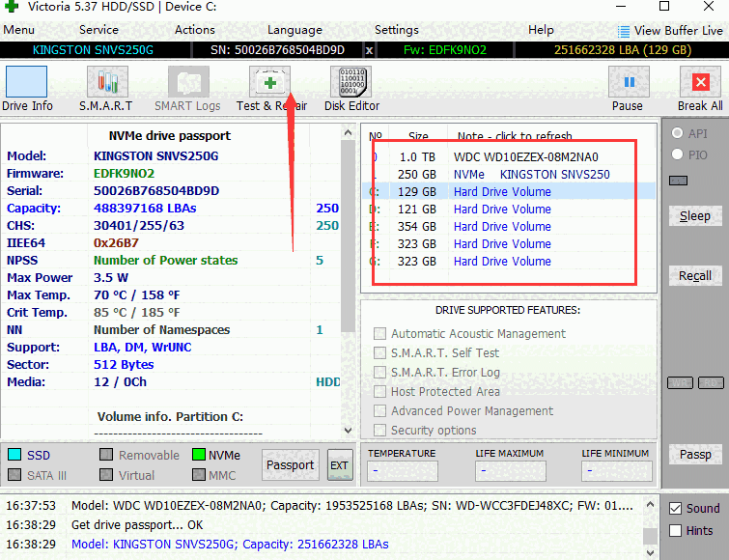
Task: Click the EXT button
Action: point(339,464)
